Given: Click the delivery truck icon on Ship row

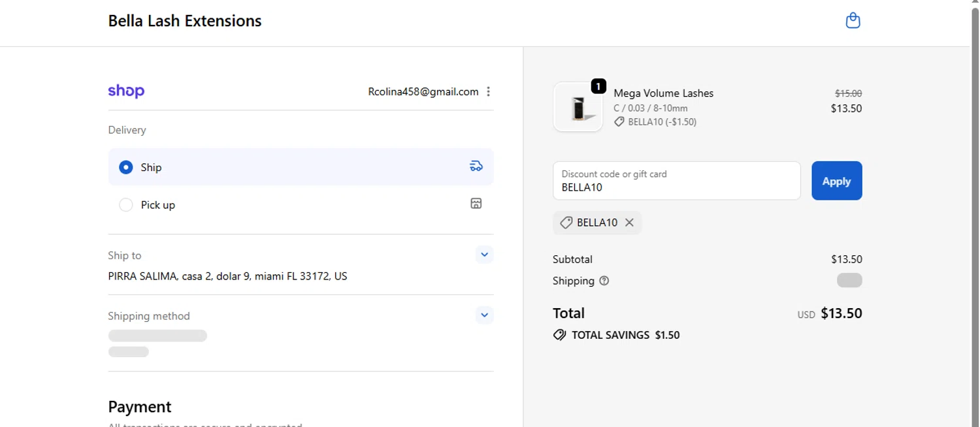Looking at the screenshot, I should (476, 166).
